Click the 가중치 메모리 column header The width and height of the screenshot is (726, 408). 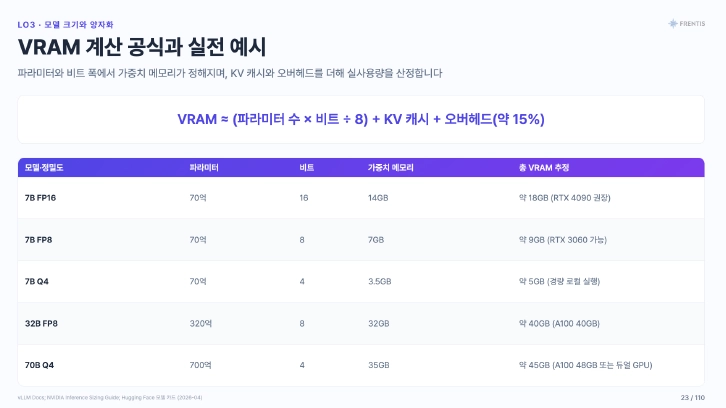[x=390, y=168]
